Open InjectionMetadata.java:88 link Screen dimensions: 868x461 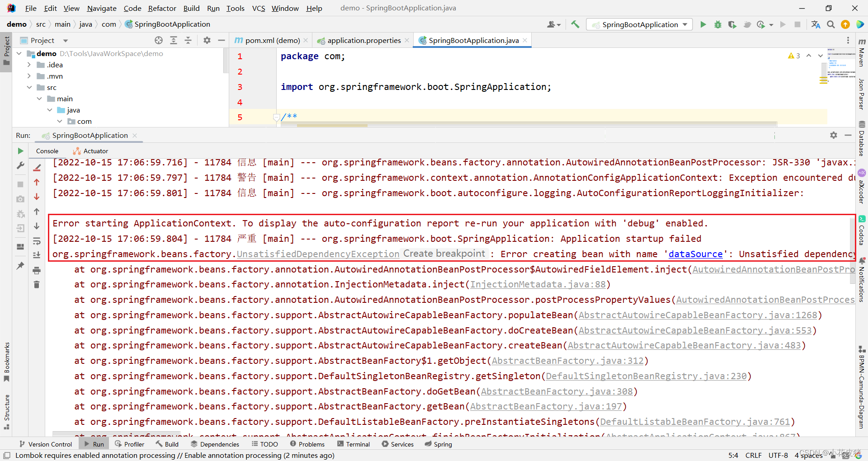pos(538,284)
